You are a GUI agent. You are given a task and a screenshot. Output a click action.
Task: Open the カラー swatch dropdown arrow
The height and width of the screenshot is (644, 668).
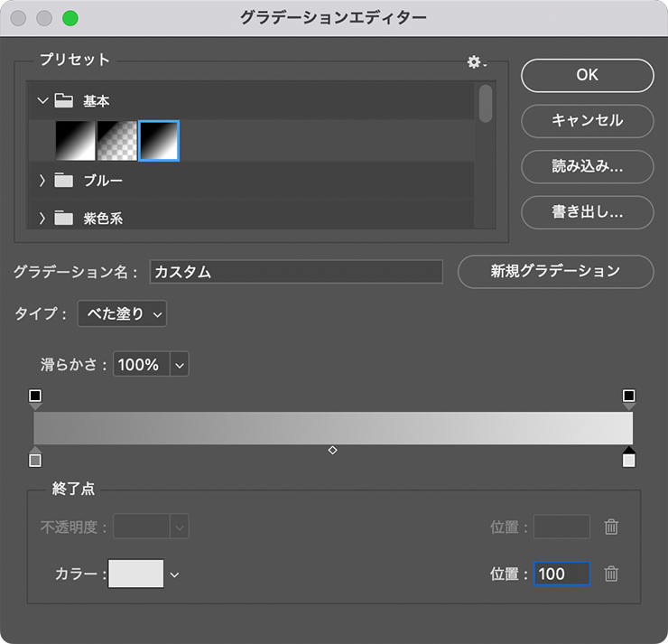point(175,574)
